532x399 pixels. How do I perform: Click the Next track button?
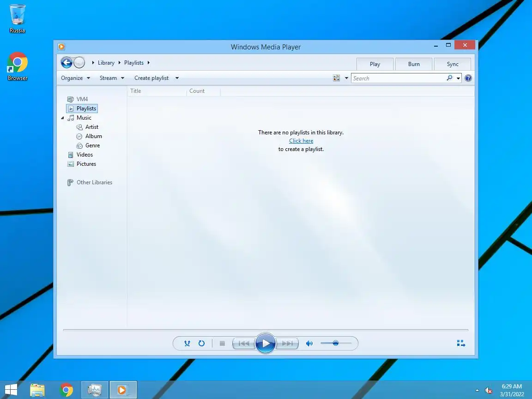(287, 344)
